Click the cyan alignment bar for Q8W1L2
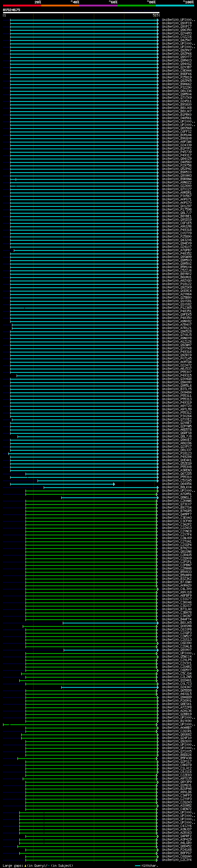 110,497
